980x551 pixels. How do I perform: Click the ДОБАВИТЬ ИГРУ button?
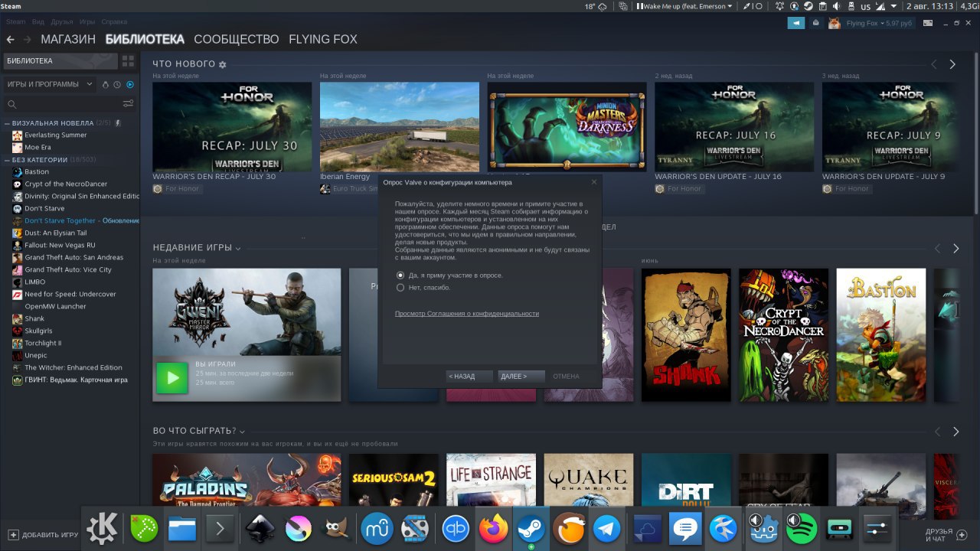[43, 535]
